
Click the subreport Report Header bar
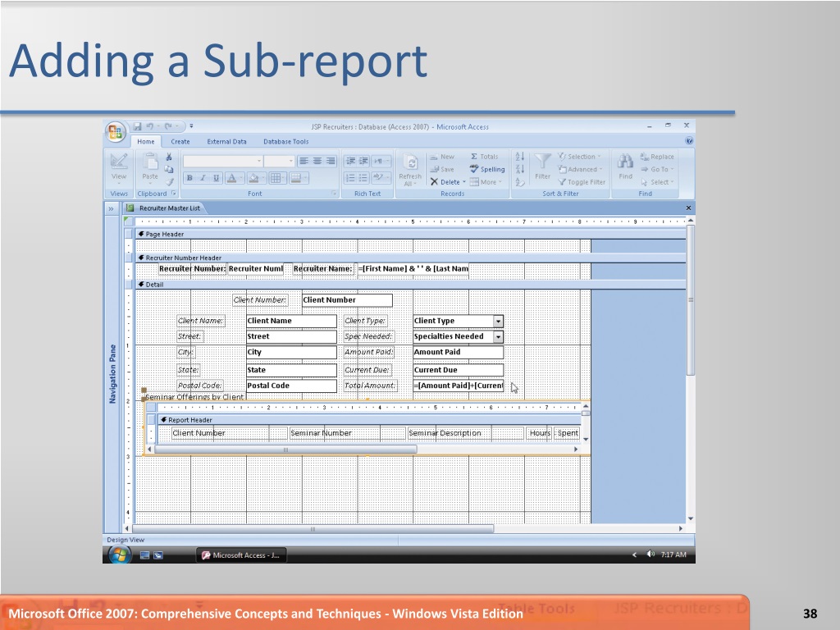point(370,420)
